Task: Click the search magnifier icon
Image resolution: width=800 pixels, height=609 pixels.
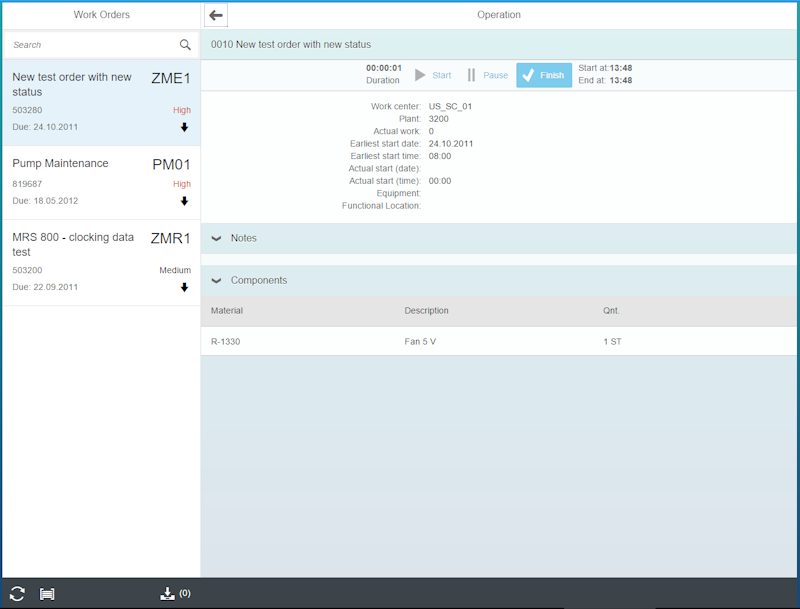Action: (185, 45)
